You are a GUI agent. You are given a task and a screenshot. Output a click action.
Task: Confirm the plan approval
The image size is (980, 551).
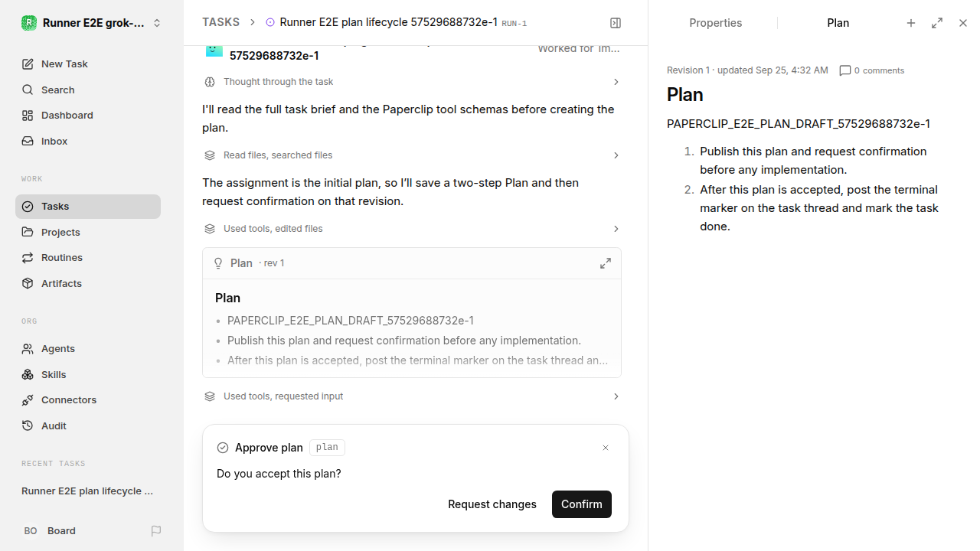pos(582,504)
